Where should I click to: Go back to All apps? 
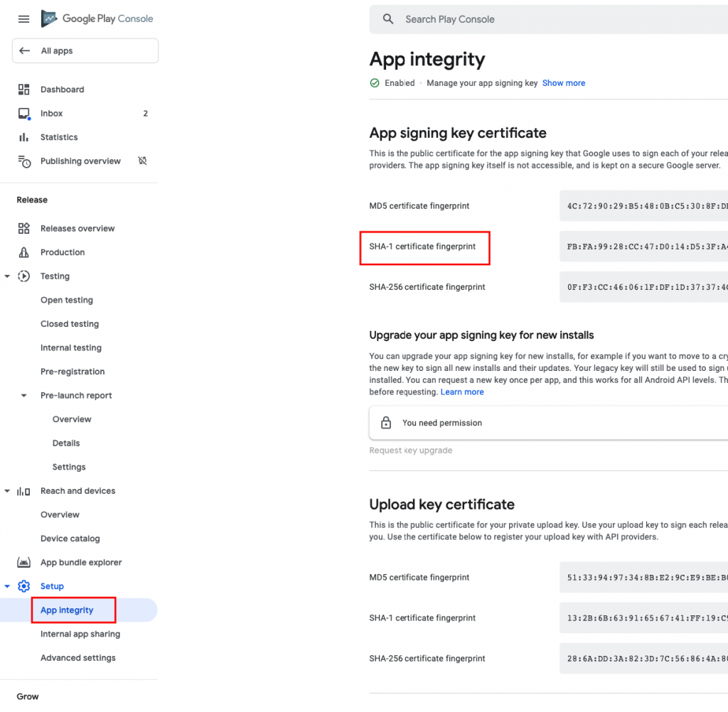pos(85,51)
